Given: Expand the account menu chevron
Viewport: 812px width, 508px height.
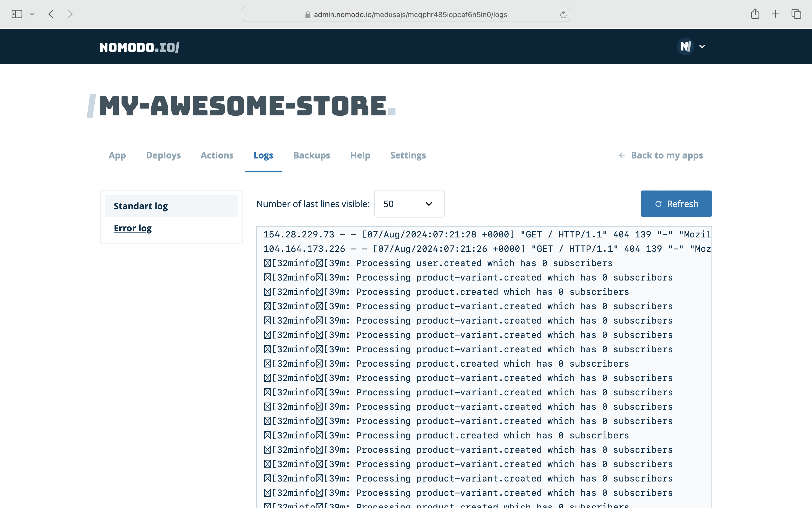Looking at the screenshot, I should click(x=702, y=47).
